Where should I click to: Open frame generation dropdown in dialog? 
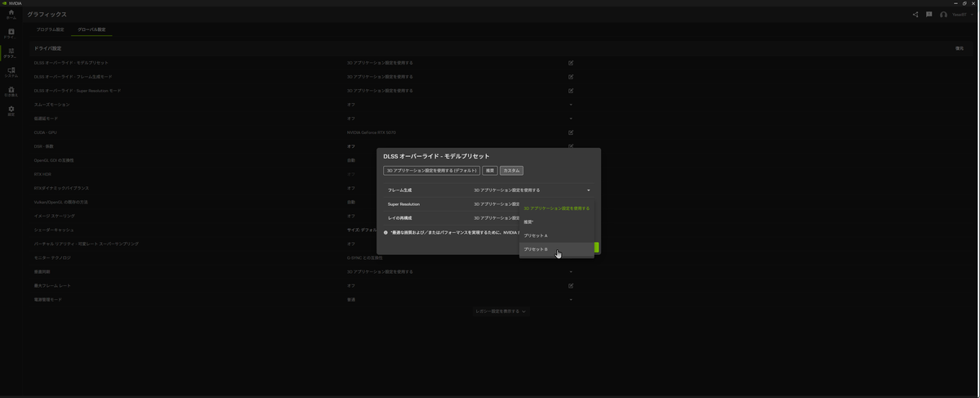click(x=588, y=190)
